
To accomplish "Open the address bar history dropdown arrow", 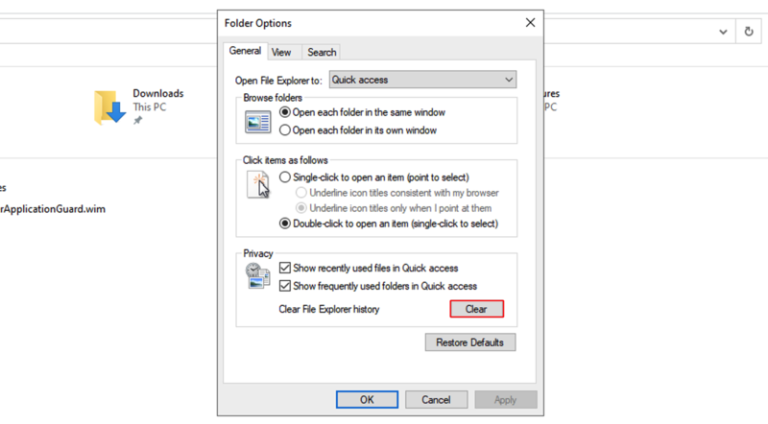I will tap(723, 31).
